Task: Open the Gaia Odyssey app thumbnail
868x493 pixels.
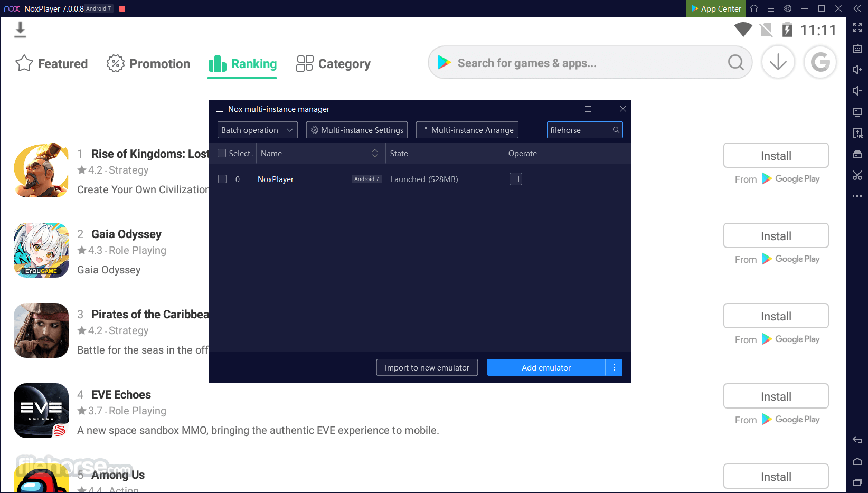Action: pyautogui.click(x=41, y=250)
